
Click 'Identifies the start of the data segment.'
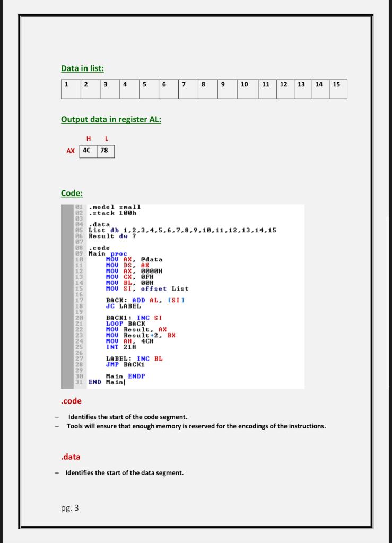(x=125, y=473)
